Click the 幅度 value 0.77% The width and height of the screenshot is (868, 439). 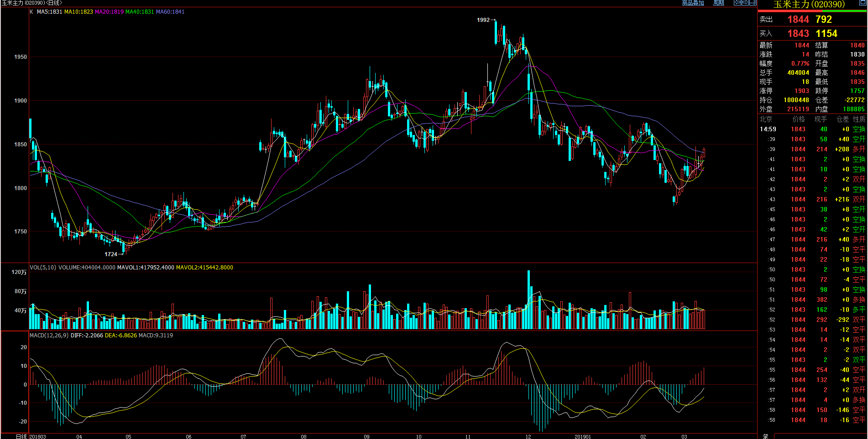(800, 63)
